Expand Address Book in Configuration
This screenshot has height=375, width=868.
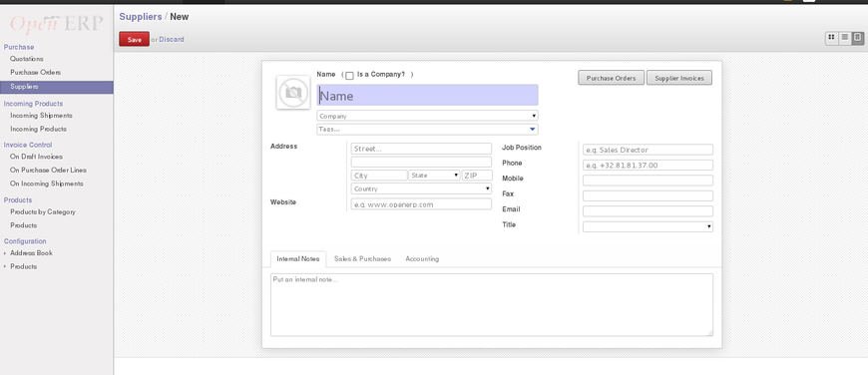(x=31, y=253)
